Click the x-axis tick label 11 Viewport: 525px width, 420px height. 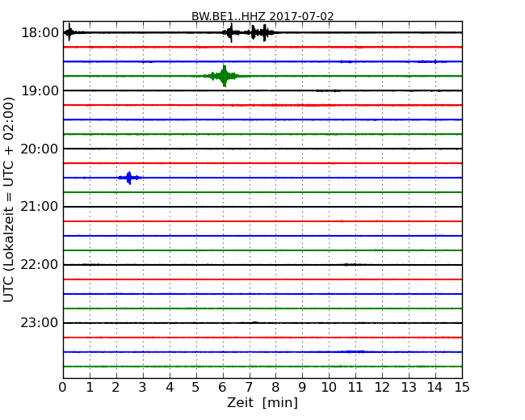coord(355,388)
